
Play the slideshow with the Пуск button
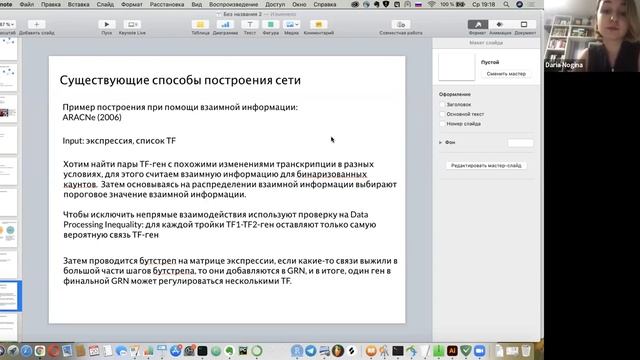pyautogui.click(x=107, y=24)
